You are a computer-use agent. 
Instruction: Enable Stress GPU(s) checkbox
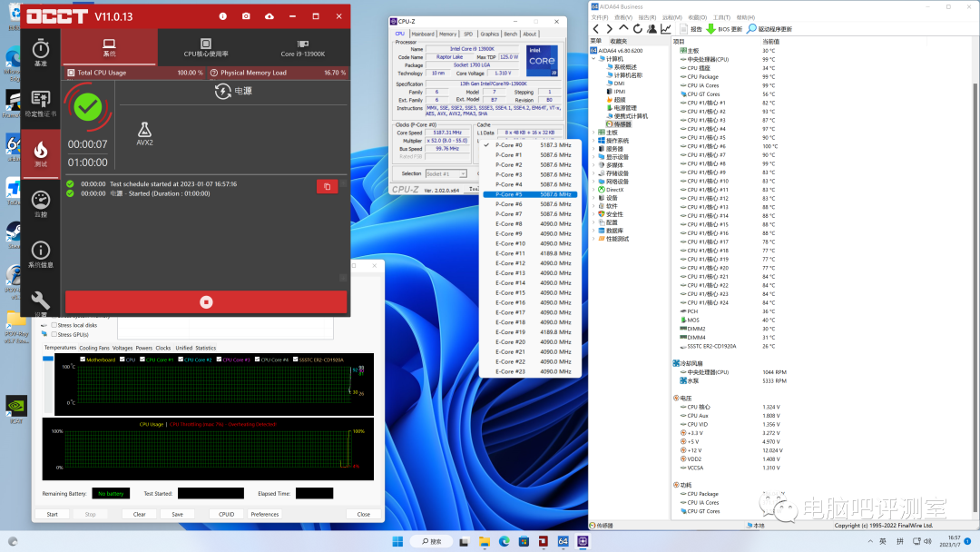pos(54,334)
